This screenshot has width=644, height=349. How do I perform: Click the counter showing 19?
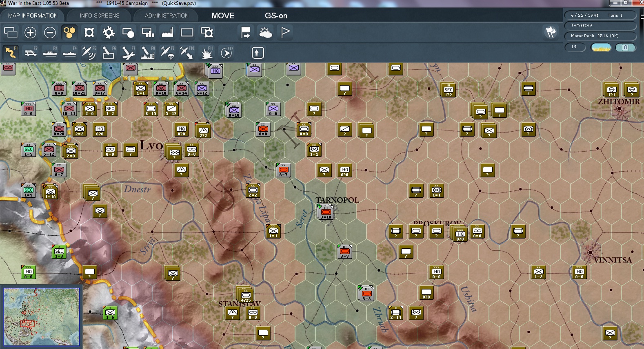click(x=575, y=47)
